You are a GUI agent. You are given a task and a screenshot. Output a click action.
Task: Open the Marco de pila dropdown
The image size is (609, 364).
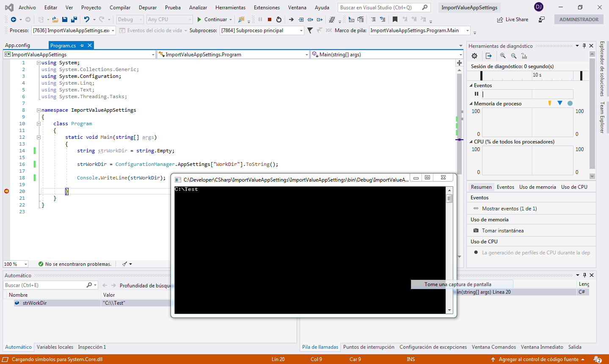(467, 30)
